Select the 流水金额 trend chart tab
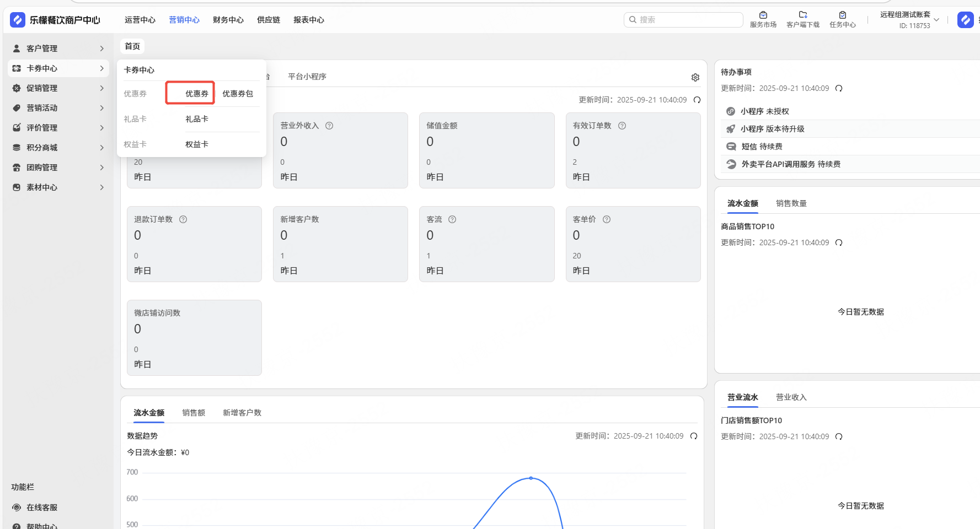Image resolution: width=980 pixels, height=529 pixels. [149, 413]
